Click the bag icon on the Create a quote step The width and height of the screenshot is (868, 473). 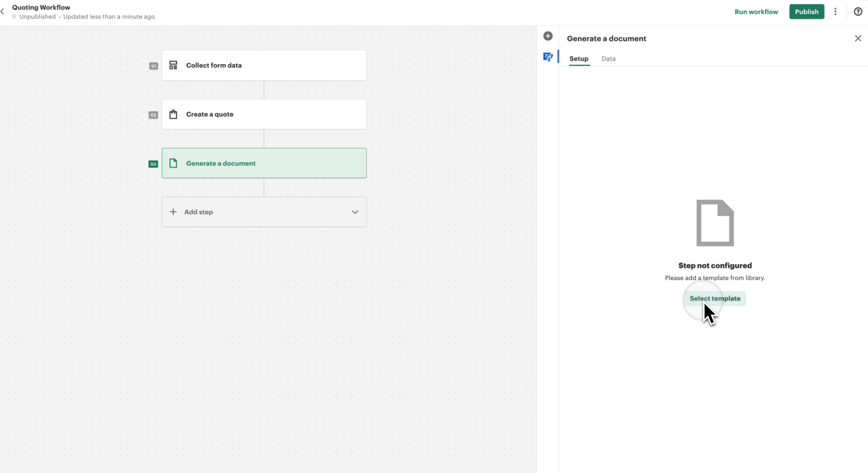coord(173,114)
